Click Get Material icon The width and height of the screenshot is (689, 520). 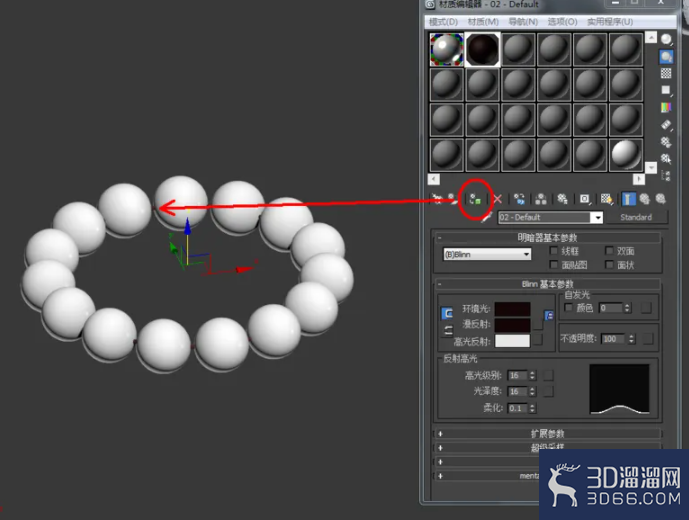point(437,199)
